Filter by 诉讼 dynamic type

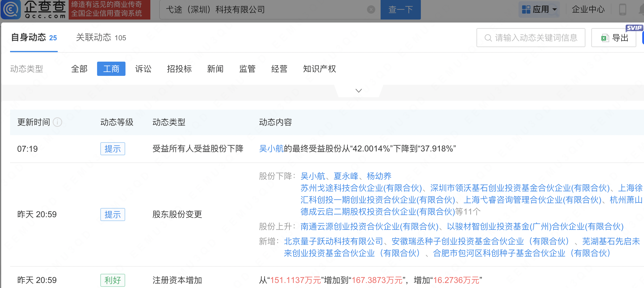pos(143,69)
